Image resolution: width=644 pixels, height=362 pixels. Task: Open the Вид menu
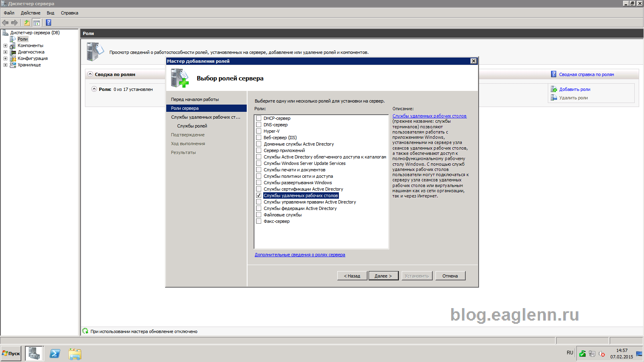[x=50, y=13]
